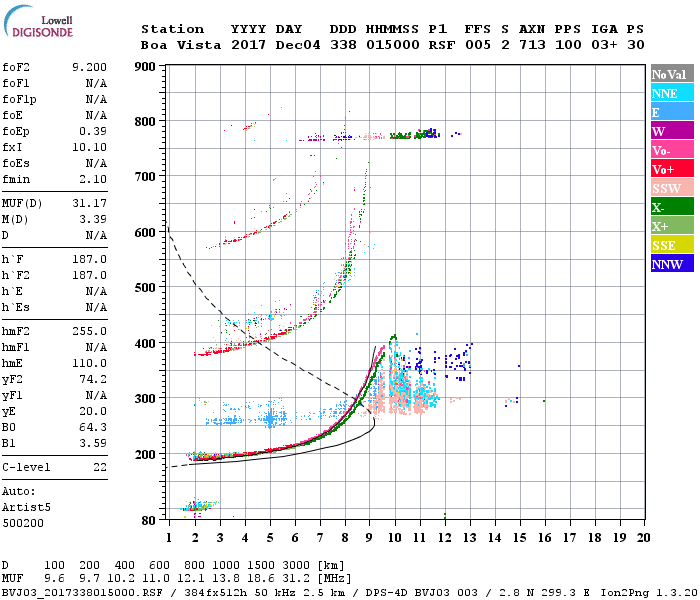Screen dimensions: 700x600
Task: Click the BVJ03_2017338015000.RSF file name
Action: click(82, 593)
